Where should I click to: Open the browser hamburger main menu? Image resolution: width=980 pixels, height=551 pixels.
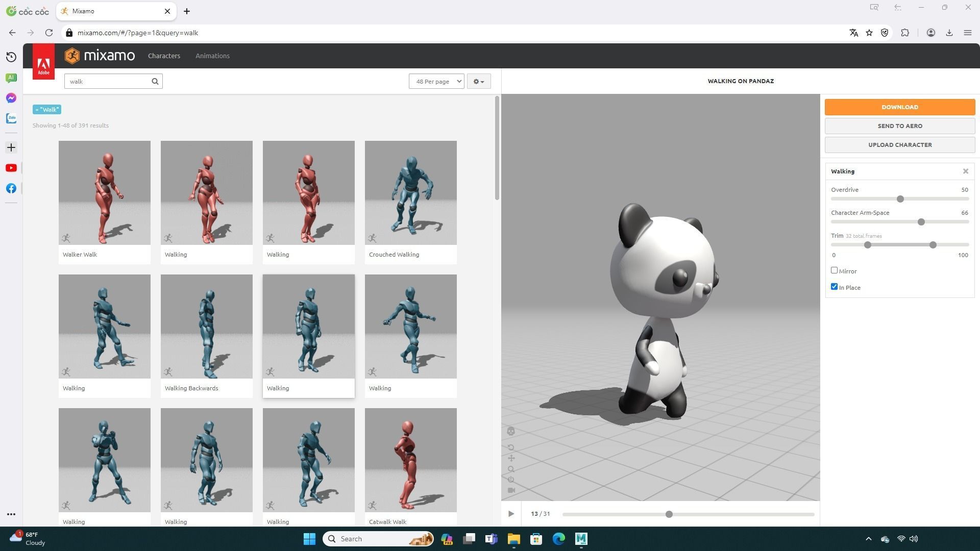tap(968, 33)
